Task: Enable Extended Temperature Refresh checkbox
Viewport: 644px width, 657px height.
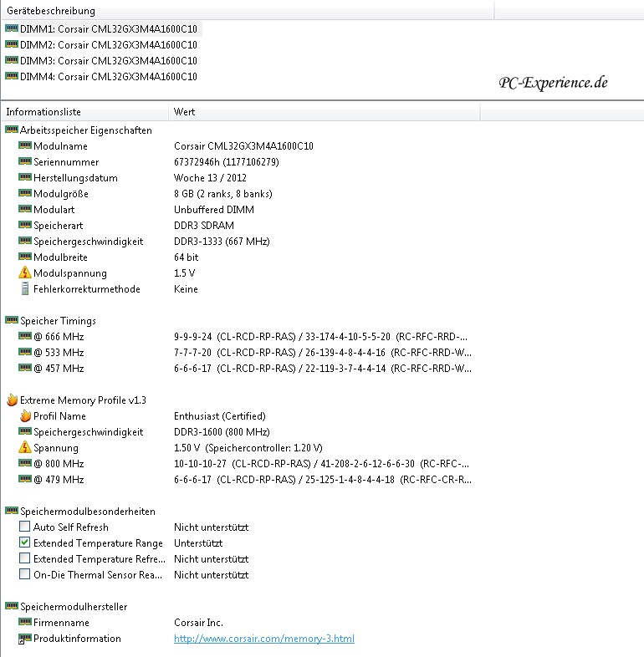Action: click(25, 559)
